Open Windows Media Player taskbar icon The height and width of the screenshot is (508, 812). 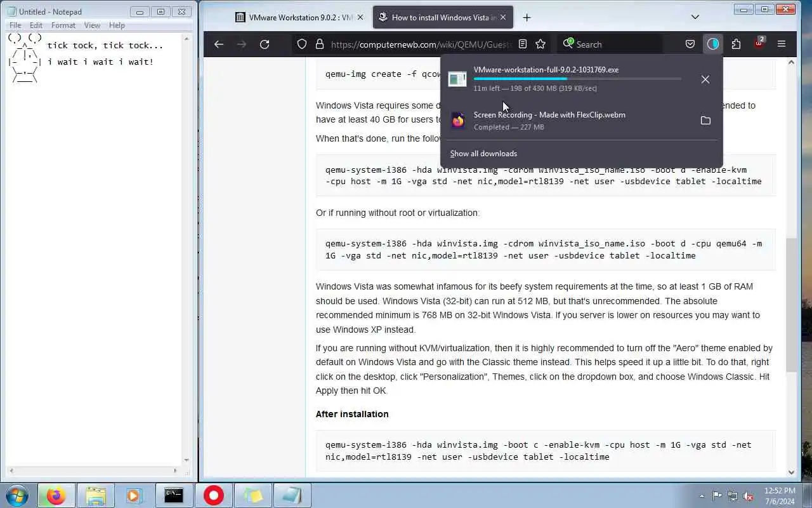click(134, 495)
